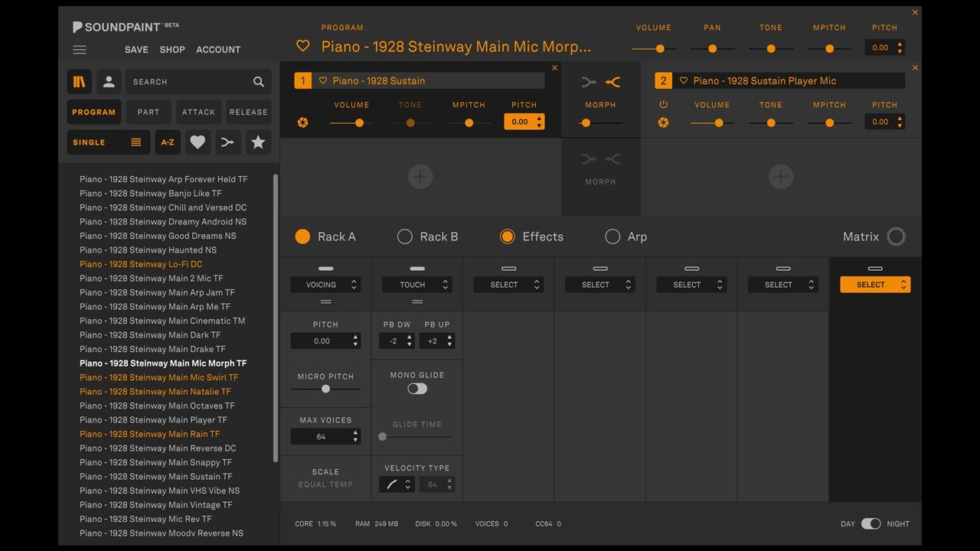Open the fourth rack slot Select dropdown

click(600, 285)
